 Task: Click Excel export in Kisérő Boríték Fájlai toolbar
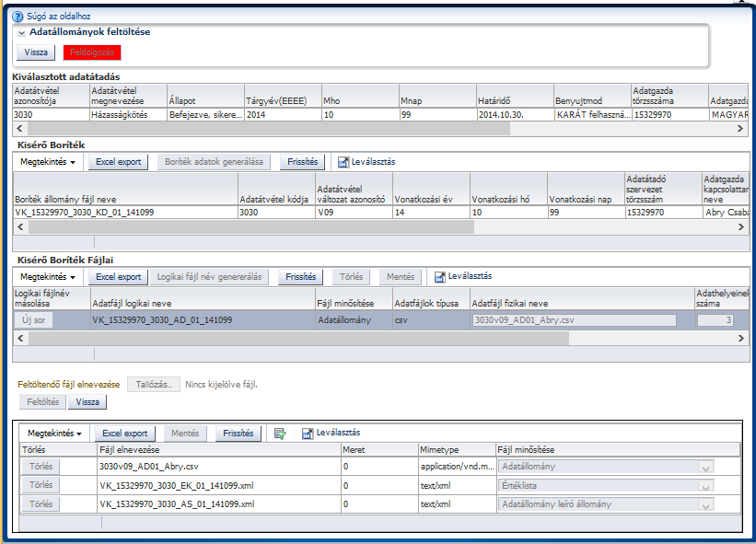click(119, 276)
